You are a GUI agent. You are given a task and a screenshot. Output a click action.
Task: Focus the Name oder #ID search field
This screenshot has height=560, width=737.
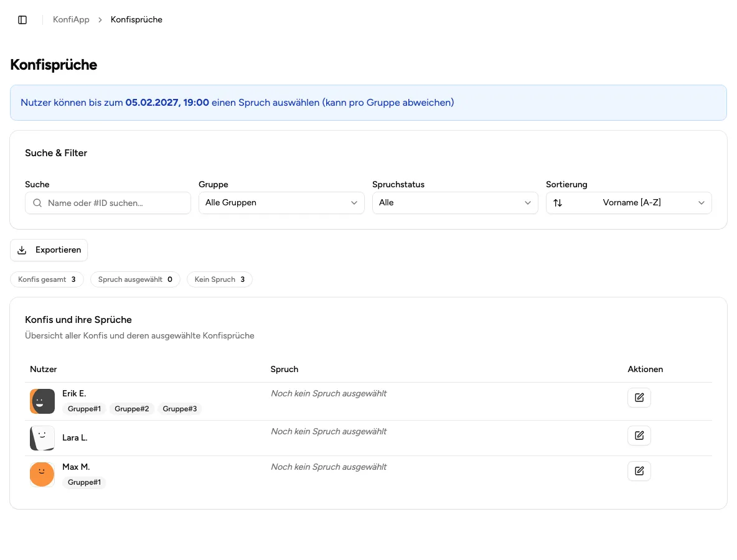[108, 203]
